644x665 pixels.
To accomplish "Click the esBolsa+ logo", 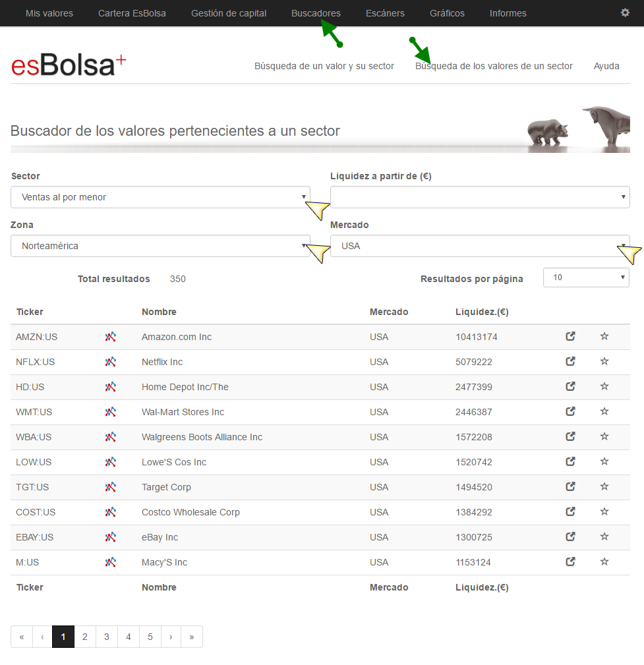I will coord(69,65).
